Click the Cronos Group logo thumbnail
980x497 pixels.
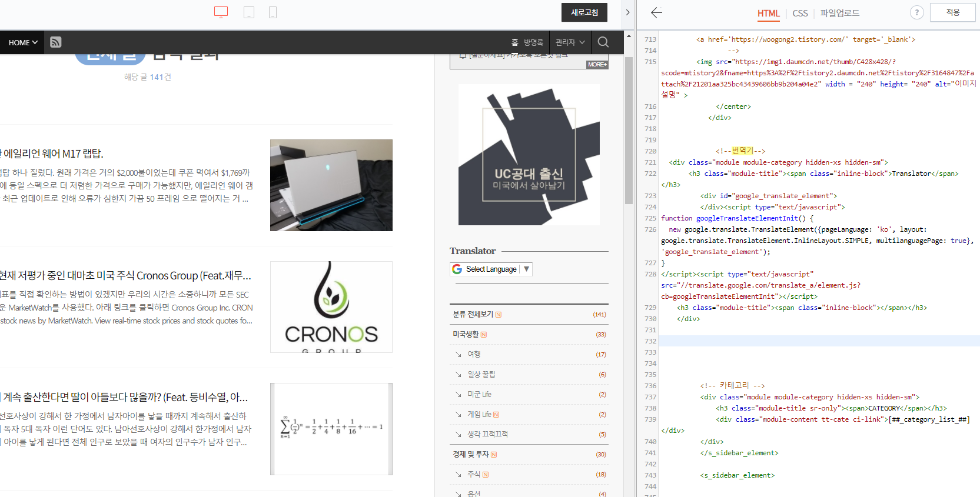tap(331, 307)
